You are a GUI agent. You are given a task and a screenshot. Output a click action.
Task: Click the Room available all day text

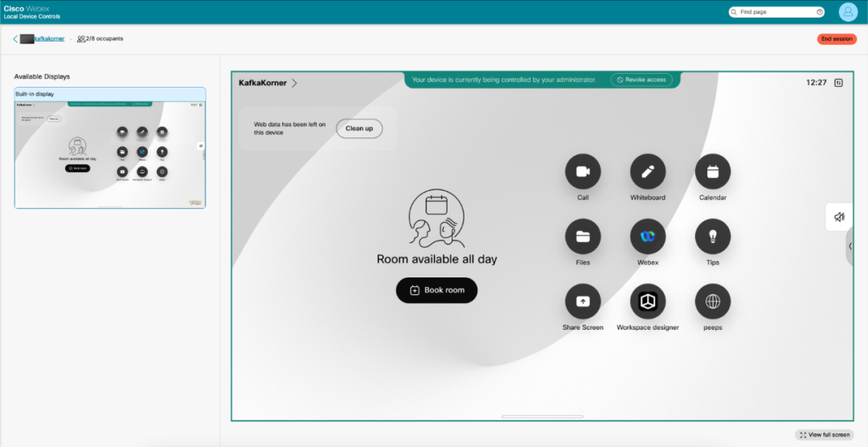(x=436, y=259)
